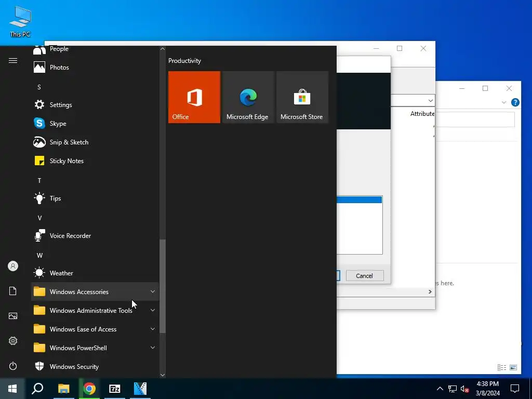The width and height of the screenshot is (532, 399).
Task: Switch to large icons view in Explorer window
Action: pos(513,367)
